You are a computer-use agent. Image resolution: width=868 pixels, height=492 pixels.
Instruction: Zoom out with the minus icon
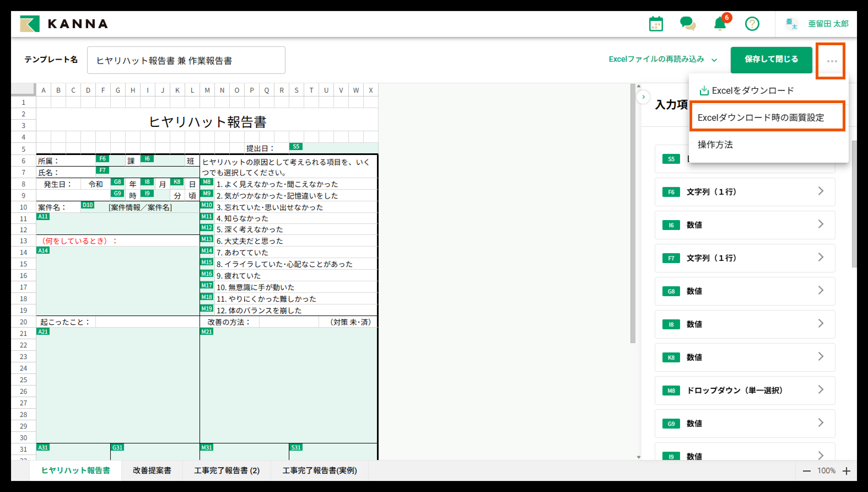click(x=807, y=471)
